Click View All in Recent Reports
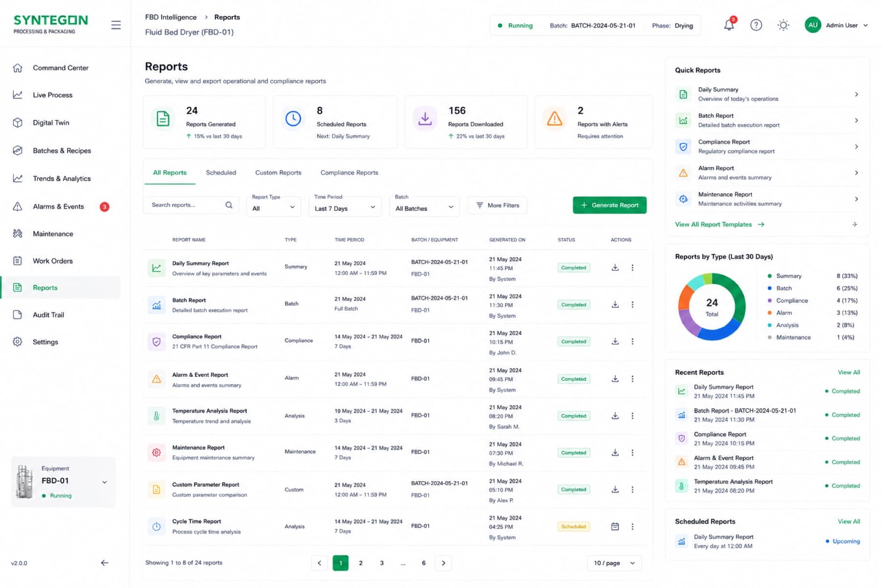The height and width of the screenshot is (588, 882). [x=849, y=372]
